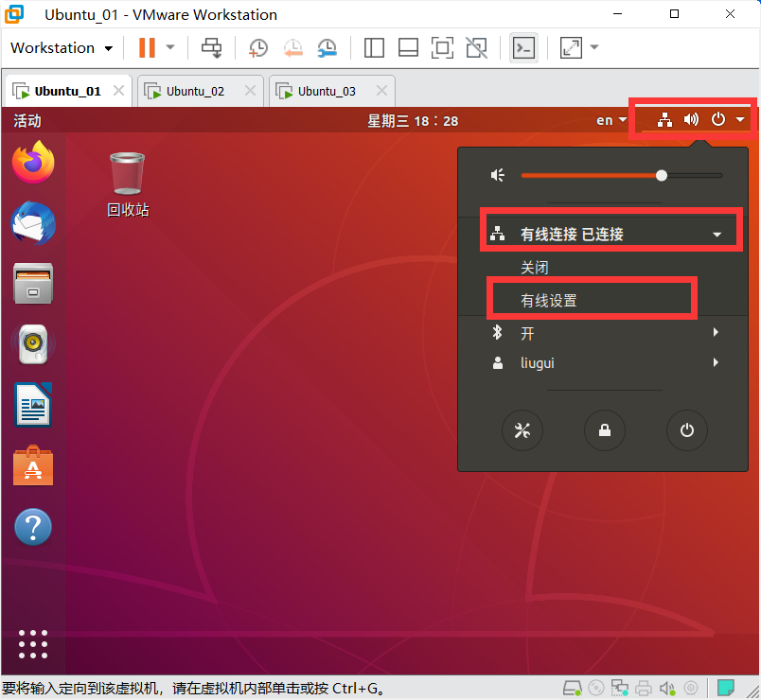Click the CD/DVD status bar icon
The height and width of the screenshot is (700, 761).
(596, 688)
